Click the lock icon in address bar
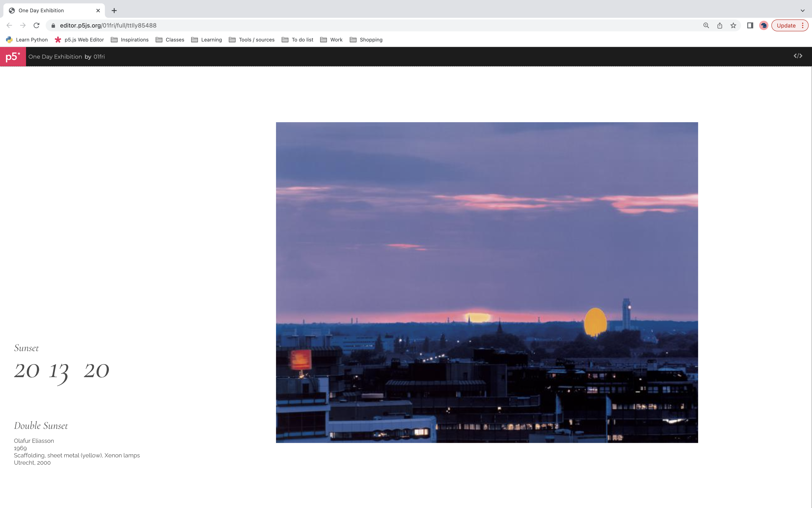The image size is (812, 508). [53, 26]
